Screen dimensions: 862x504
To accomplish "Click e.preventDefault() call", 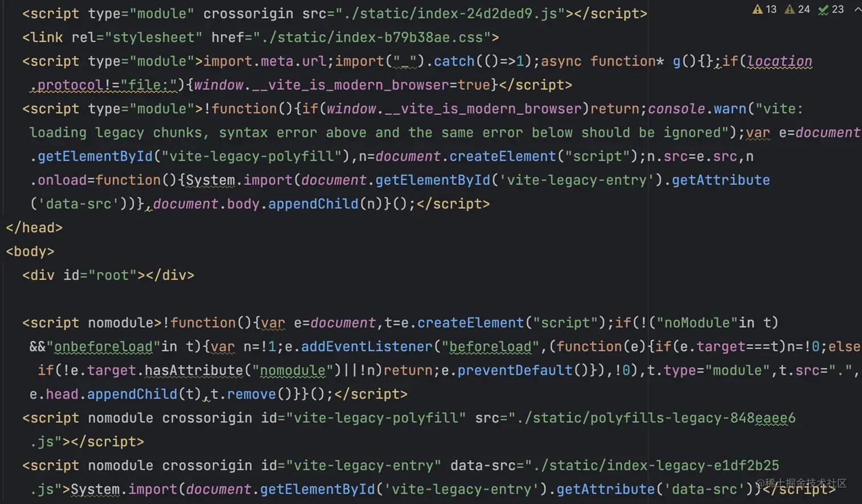I will (515, 371).
